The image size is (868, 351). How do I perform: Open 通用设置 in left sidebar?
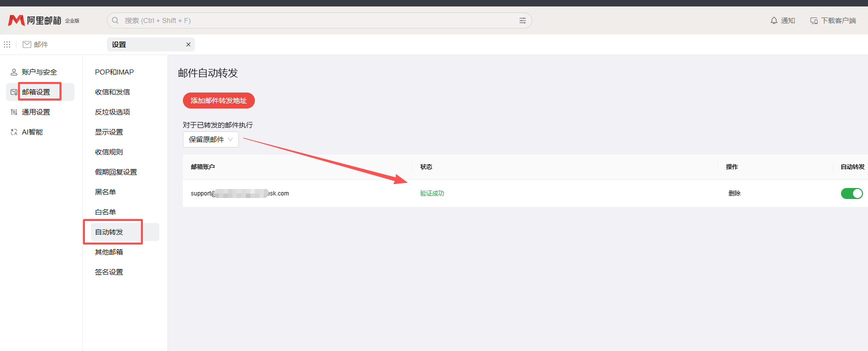coord(36,112)
